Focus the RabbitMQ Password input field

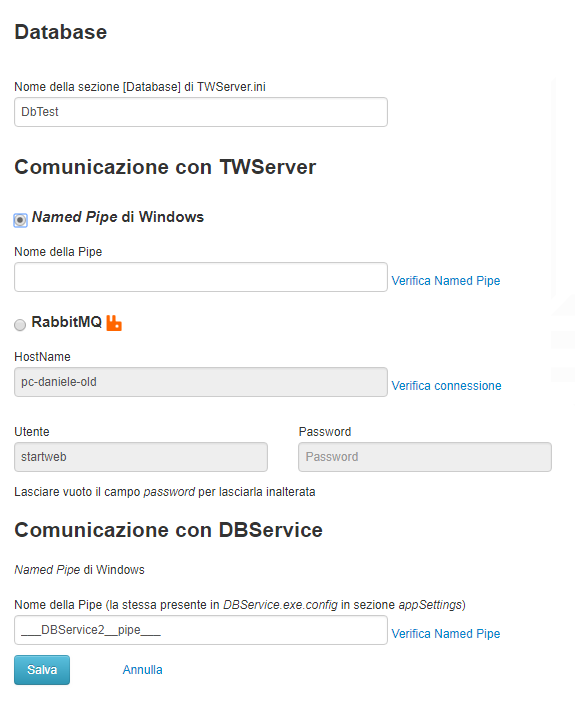[425, 457]
